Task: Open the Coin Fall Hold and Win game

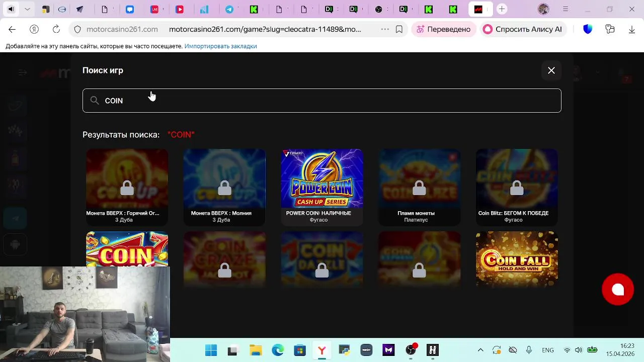Action: tap(517, 259)
